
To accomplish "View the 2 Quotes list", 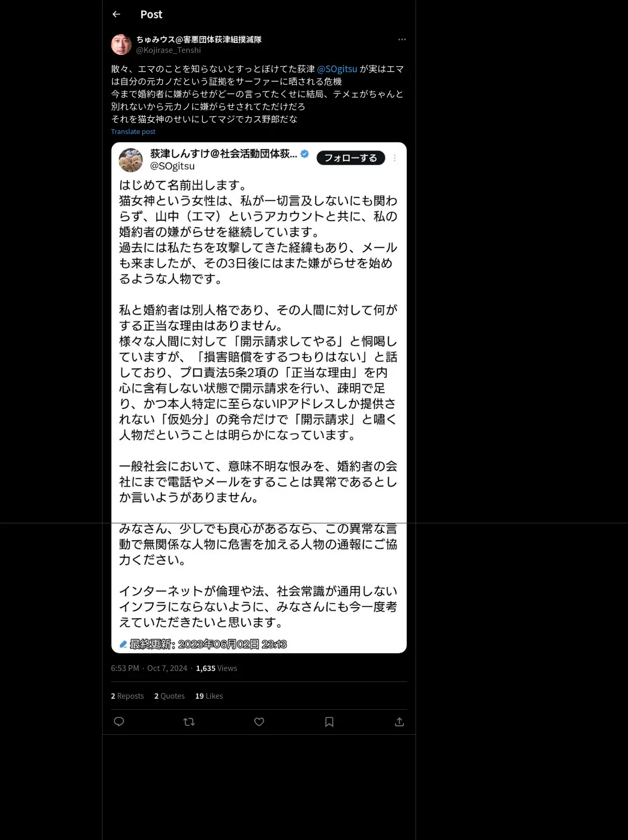I will point(170,696).
